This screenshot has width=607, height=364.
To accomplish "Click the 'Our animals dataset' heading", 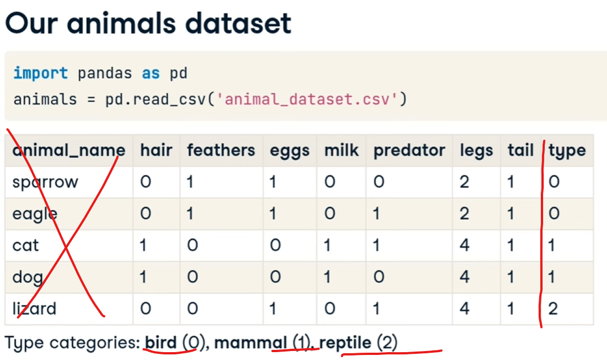I will [148, 23].
